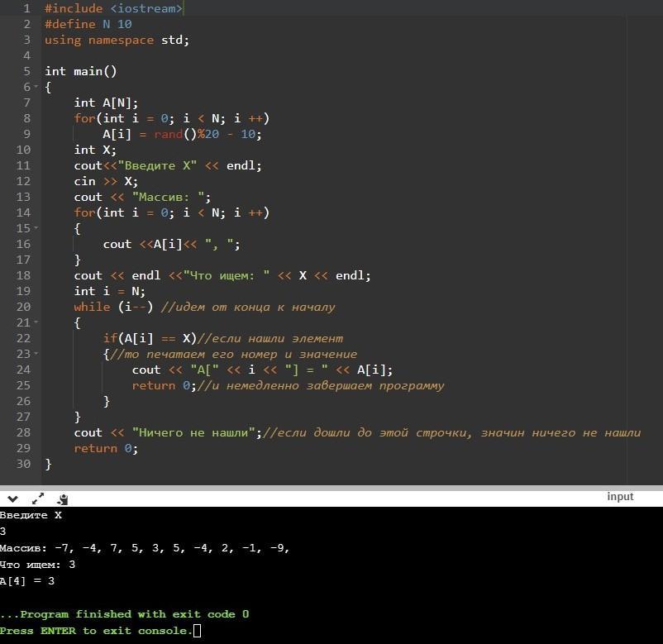Collapse the console with the chevron-down icon
The width and height of the screenshot is (663, 644).
[12, 499]
